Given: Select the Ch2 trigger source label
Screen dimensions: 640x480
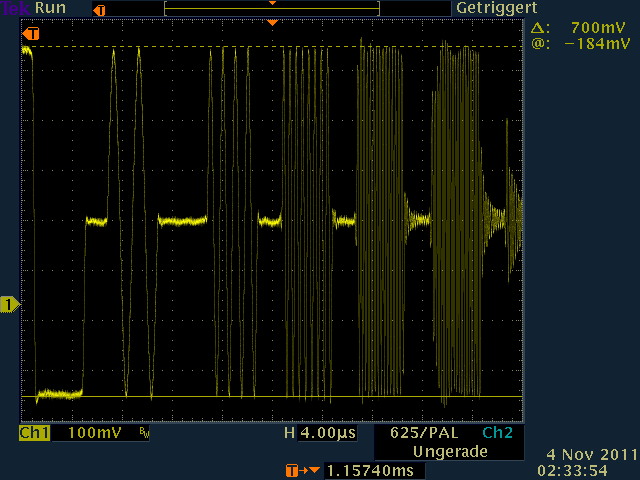Looking at the screenshot, I should click(x=497, y=434).
